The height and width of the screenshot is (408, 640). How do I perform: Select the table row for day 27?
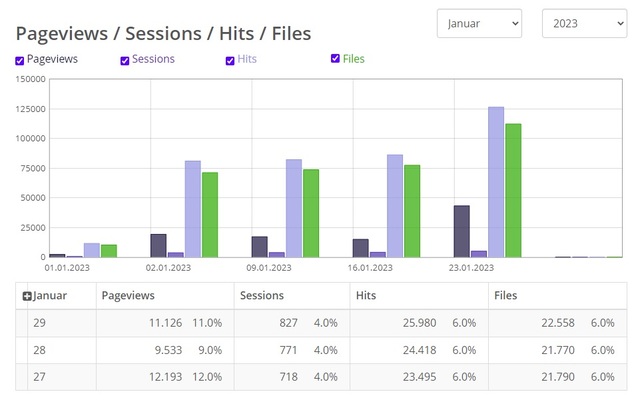click(x=320, y=376)
